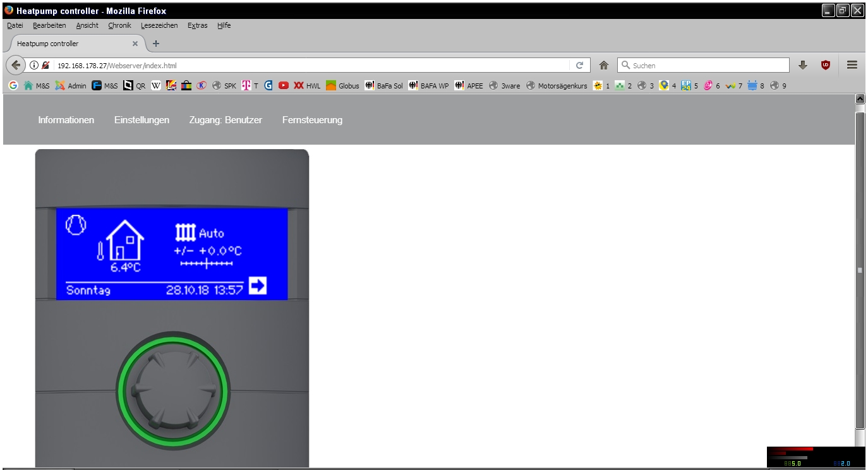The image size is (868, 470).
Task: Reload the page with the refresh icon
Action: click(579, 65)
